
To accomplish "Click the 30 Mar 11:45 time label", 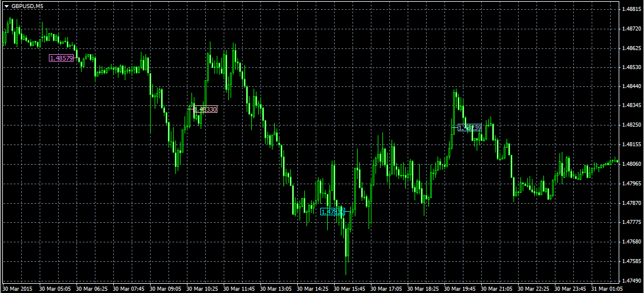I will coord(239,288).
